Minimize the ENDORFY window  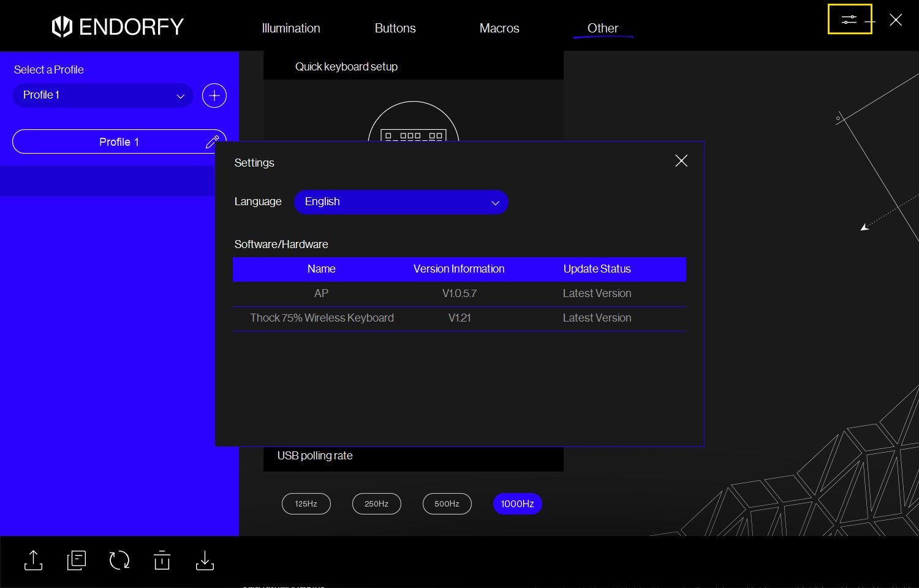(x=870, y=21)
